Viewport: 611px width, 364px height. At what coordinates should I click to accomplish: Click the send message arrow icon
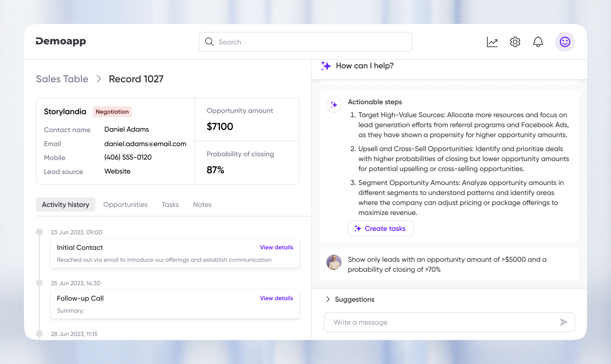pyautogui.click(x=564, y=322)
